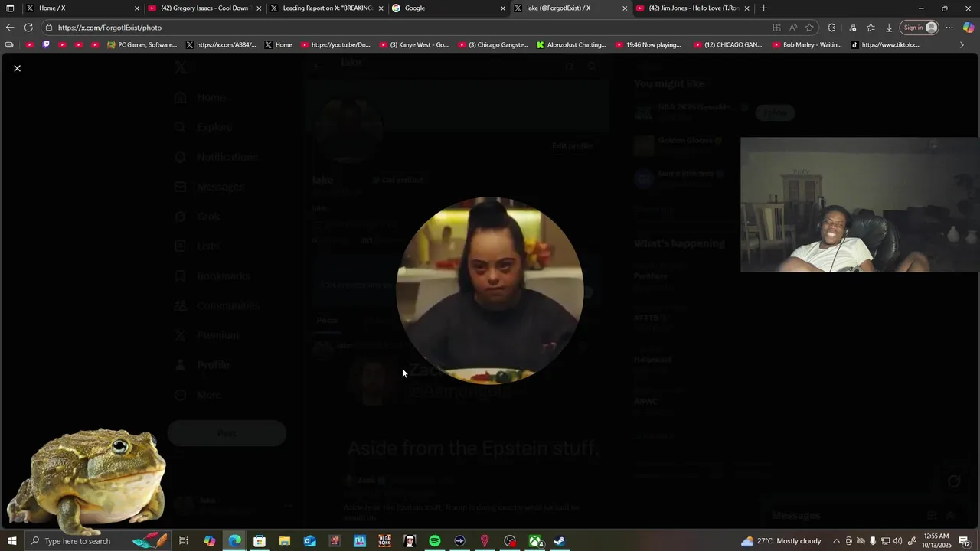
Task: Expand bookmarks bar overflow chevron
Action: [962, 45]
